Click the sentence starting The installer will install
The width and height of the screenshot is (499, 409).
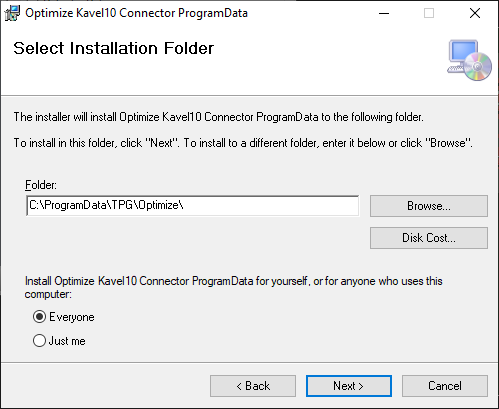[219, 117]
